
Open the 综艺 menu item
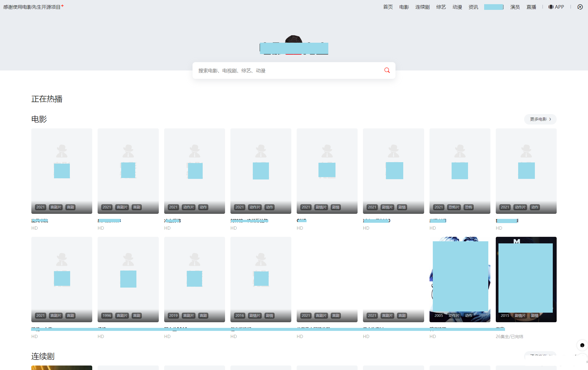tap(441, 7)
